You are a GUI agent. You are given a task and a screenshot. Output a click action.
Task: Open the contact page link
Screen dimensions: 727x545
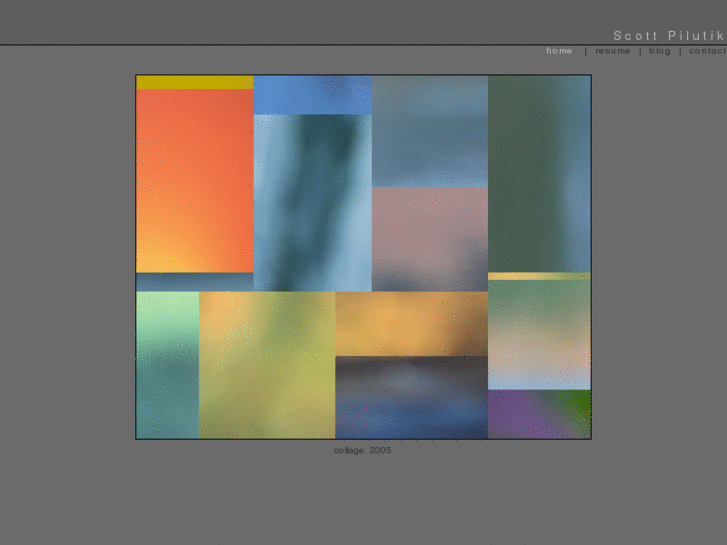(708, 51)
